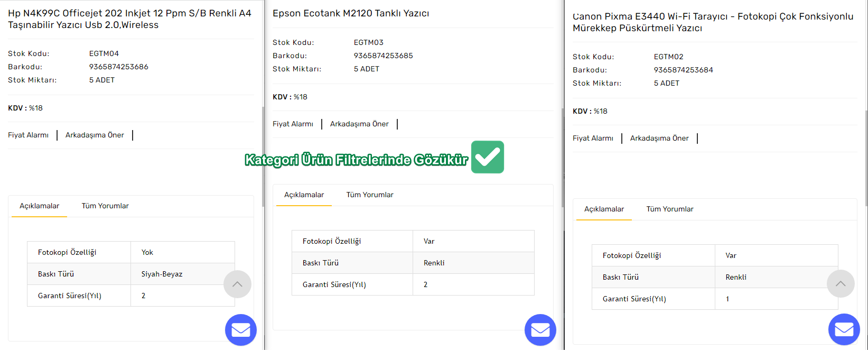868x350 pixels.
Task: Click 5 ADET stock quantity for Epson Ecotank
Action: [367, 69]
